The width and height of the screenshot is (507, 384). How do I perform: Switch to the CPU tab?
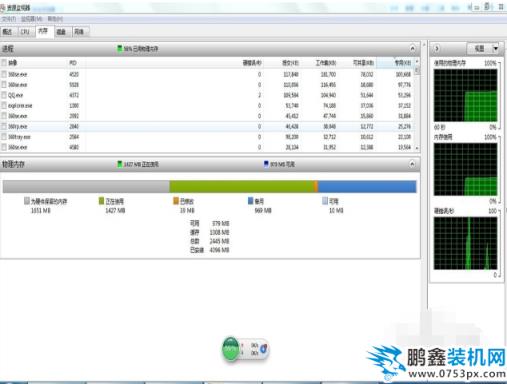click(x=25, y=32)
